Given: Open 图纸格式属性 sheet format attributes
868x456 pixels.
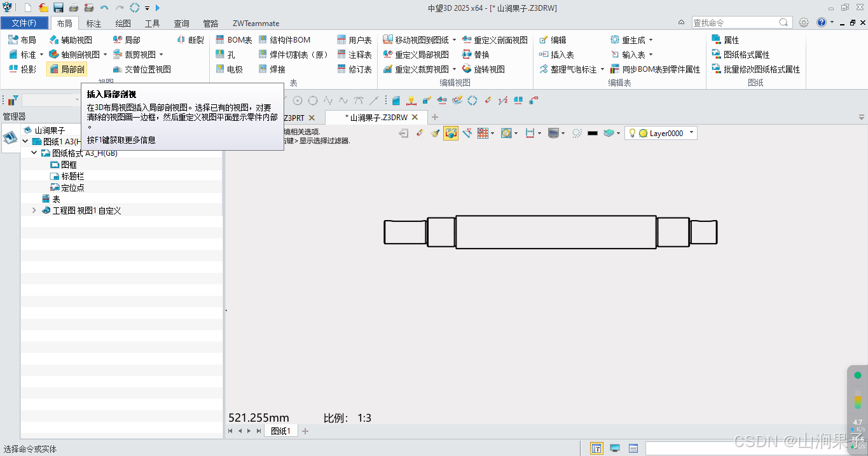Looking at the screenshot, I should coord(740,55).
